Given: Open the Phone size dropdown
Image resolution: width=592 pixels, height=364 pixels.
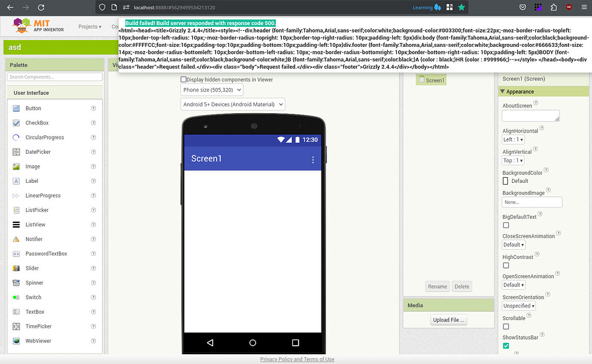Looking at the screenshot, I should click(x=212, y=90).
